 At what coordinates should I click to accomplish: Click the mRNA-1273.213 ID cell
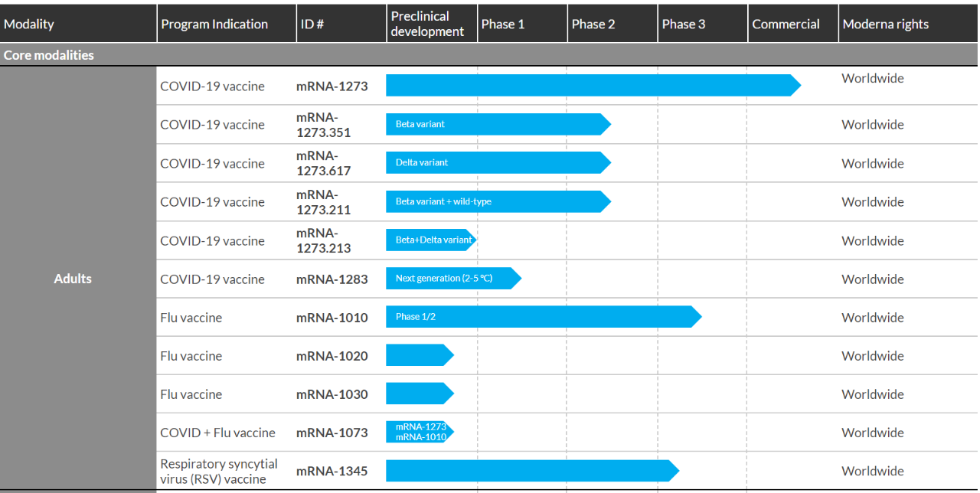click(x=324, y=240)
